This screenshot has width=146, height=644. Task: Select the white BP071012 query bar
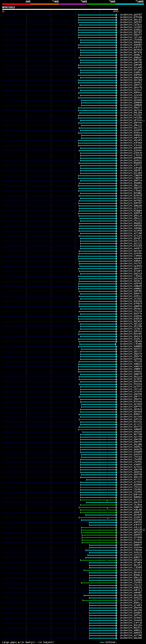[60, 10]
